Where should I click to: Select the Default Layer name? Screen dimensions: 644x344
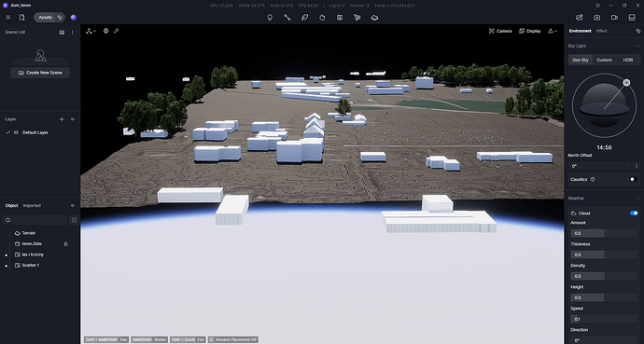[35, 132]
